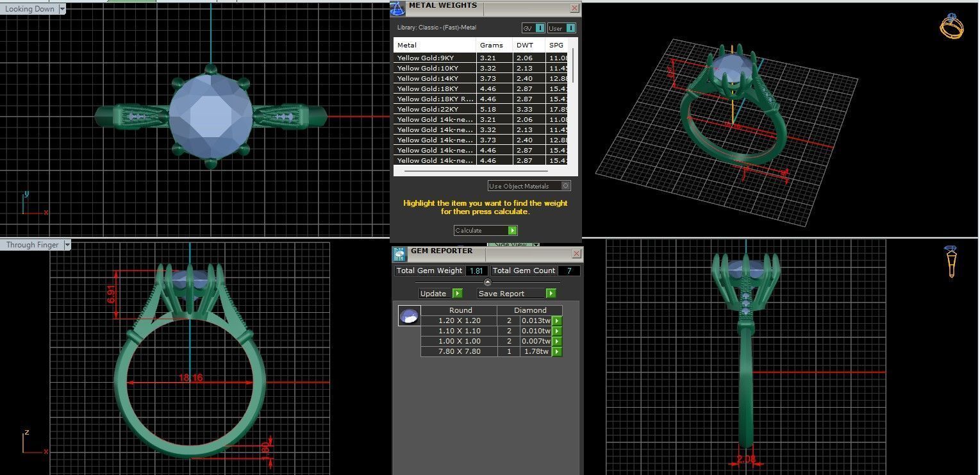Screen dimensions: 980x475
Task: Click the SPG column header
Action: point(558,45)
